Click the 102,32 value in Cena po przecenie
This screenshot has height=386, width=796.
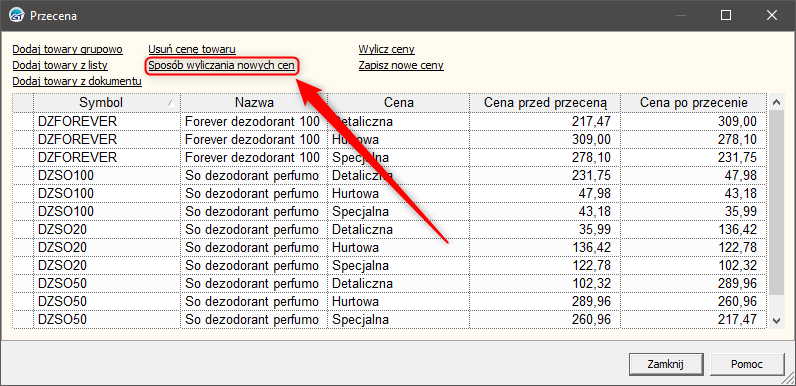pos(736,266)
